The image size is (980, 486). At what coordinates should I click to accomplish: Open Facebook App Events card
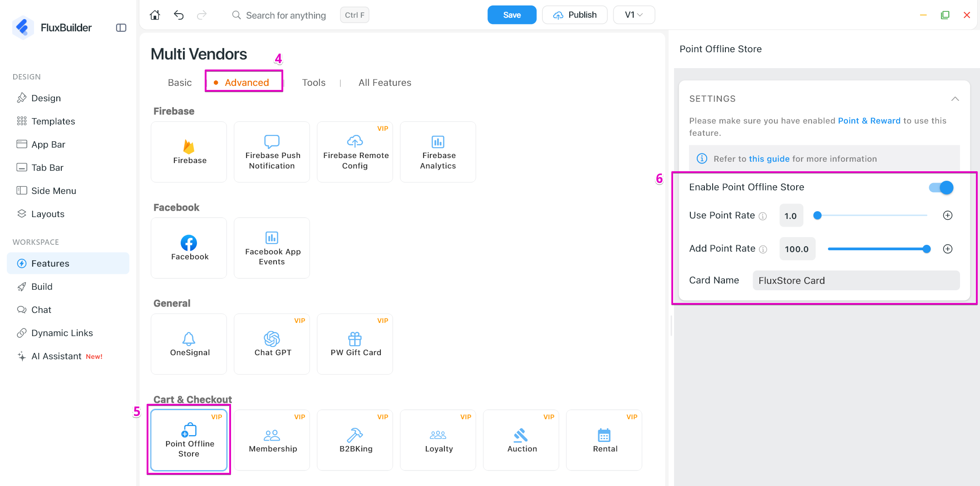tap(272, 248)
